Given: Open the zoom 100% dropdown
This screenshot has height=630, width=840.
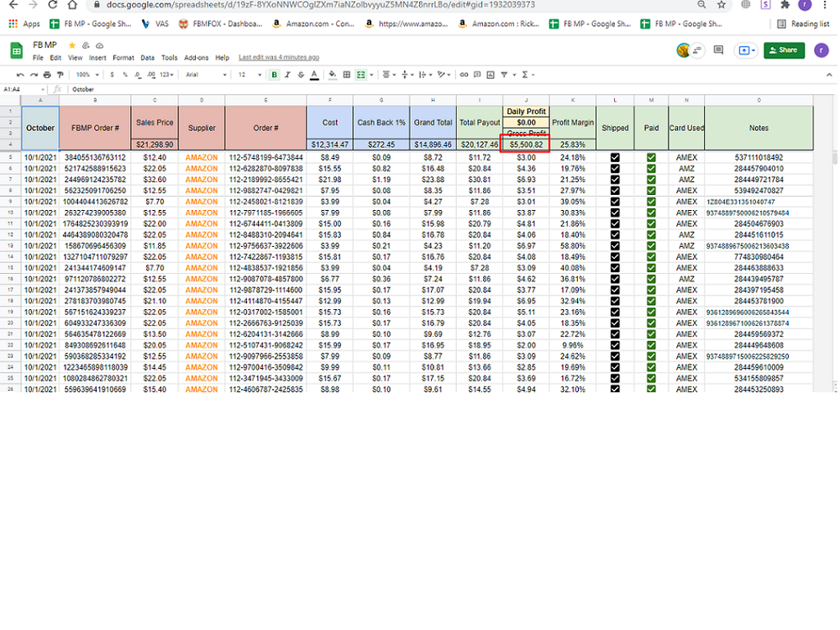Looking at the screenshot, I should (x=87, y=75).
